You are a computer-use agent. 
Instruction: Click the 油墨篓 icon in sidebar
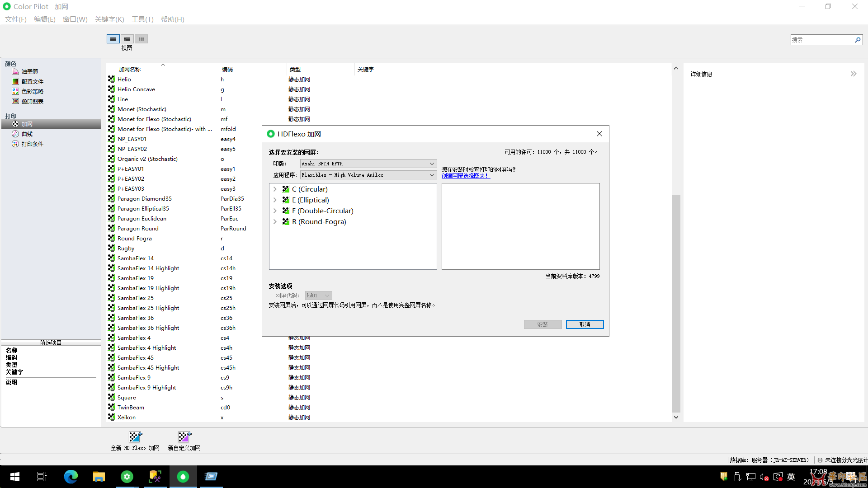tap(15, 71)
